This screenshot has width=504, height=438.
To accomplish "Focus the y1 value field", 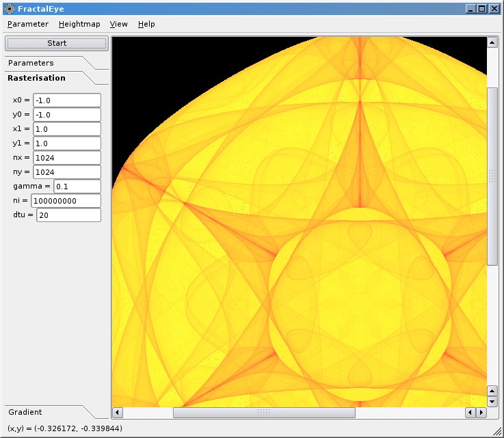I will 67,143.
